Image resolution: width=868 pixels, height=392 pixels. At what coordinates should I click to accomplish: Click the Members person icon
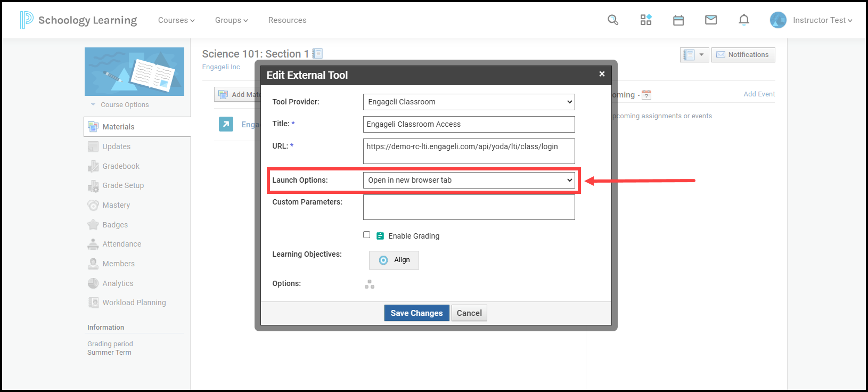(93, 264)
